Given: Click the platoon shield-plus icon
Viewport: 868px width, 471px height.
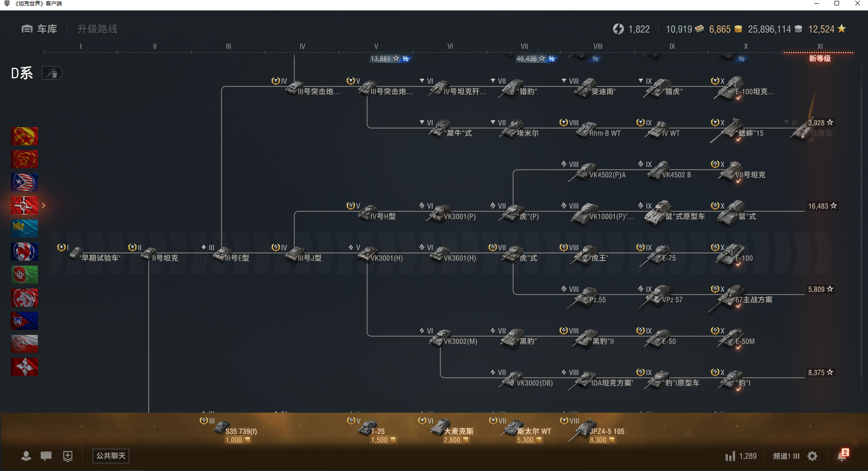Looking at the screenshot, I should tap(68, 456).
